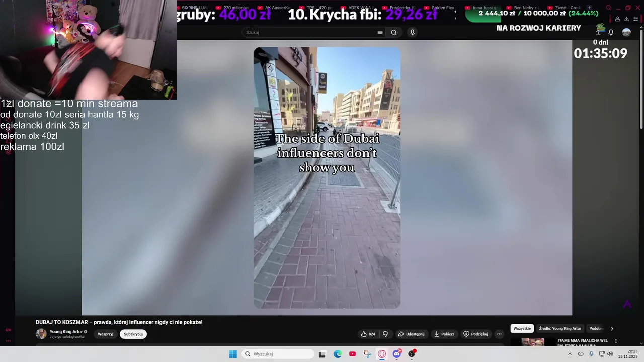Click the YouTube search magnifier button
Viewport: 644px width, 362px height.
click(x=394, y=32)
